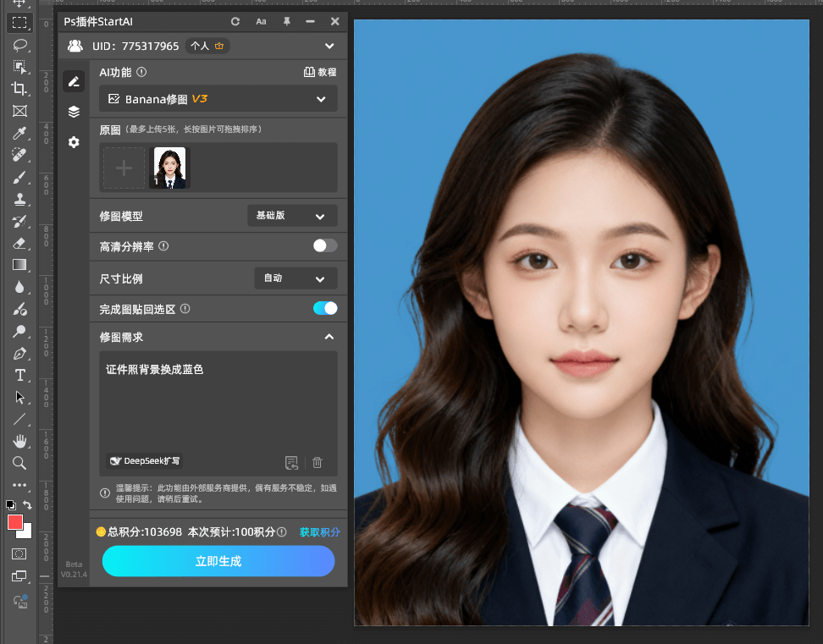Select the Crop tool
This screenshot has height=644, width=823.
(x=19, y=89)
